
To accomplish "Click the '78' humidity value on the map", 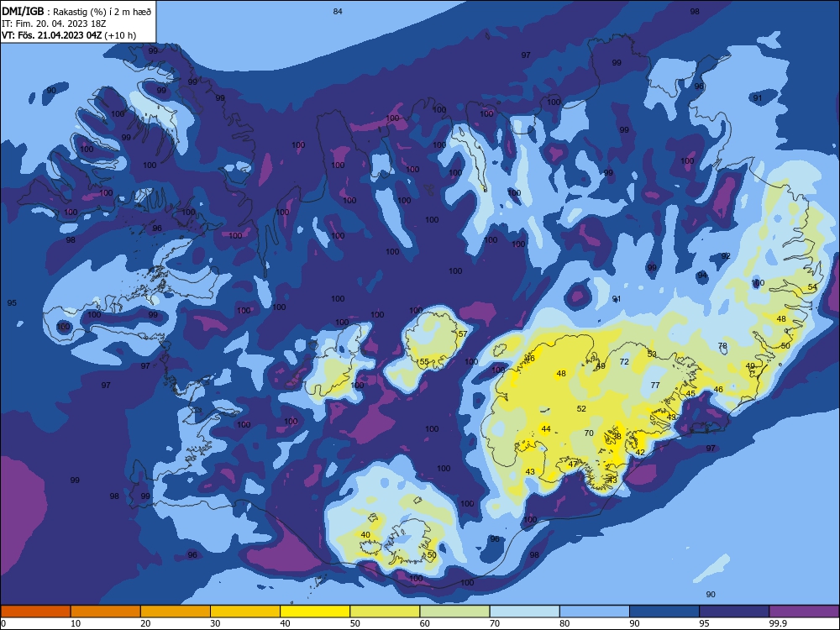I will 722,345.
